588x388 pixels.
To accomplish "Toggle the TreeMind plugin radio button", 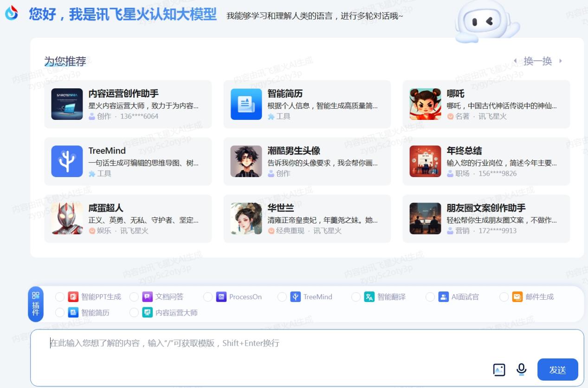I will (x=282, y=297).
